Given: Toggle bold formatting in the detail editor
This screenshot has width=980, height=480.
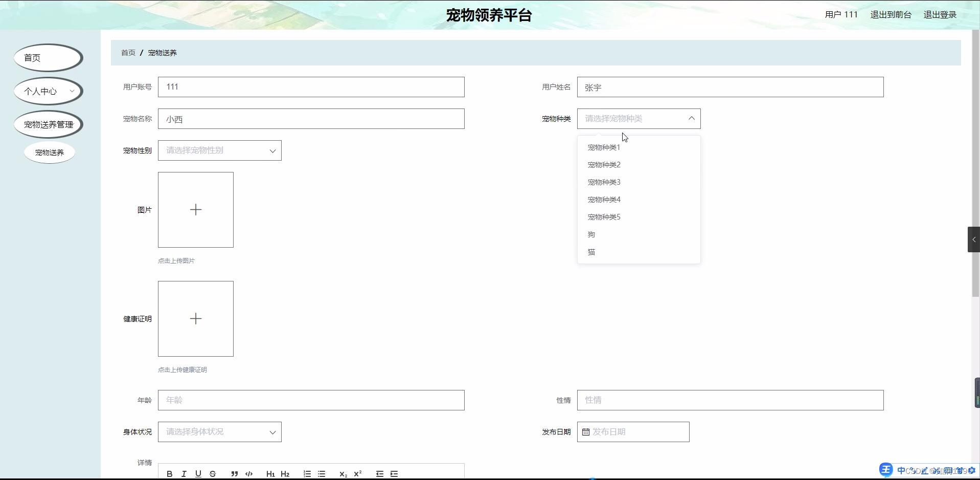Looking at the screenshot, I should click(x=169, y=474).
